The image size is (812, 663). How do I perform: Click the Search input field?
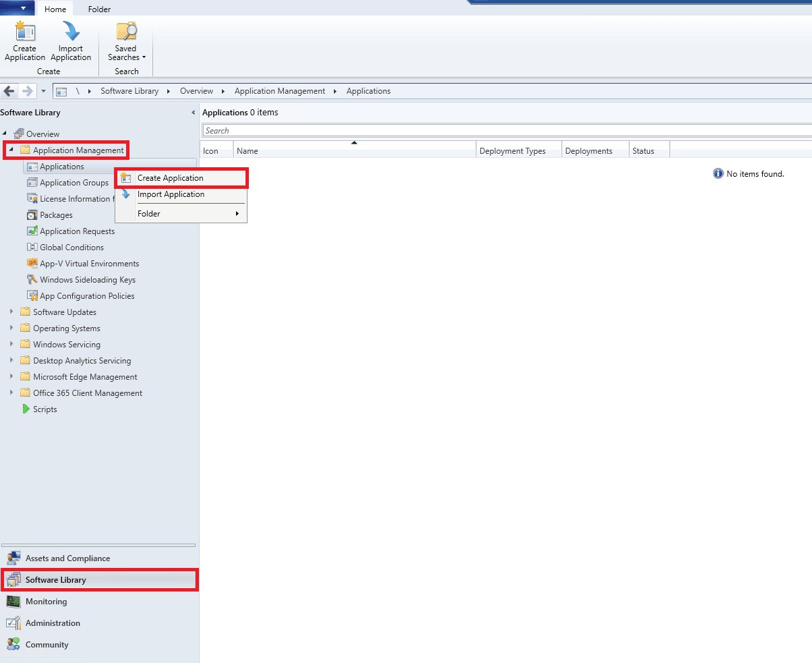[506, 131]
